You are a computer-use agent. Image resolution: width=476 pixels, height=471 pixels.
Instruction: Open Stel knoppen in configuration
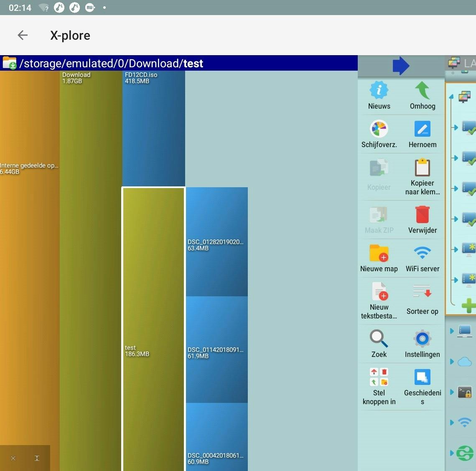click(x=379, y=386)
